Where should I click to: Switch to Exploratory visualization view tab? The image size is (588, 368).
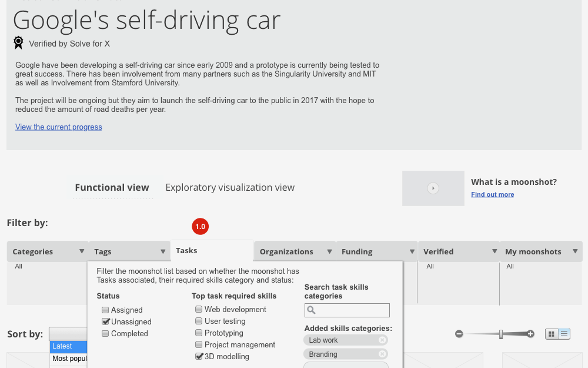tap(230, 187)
